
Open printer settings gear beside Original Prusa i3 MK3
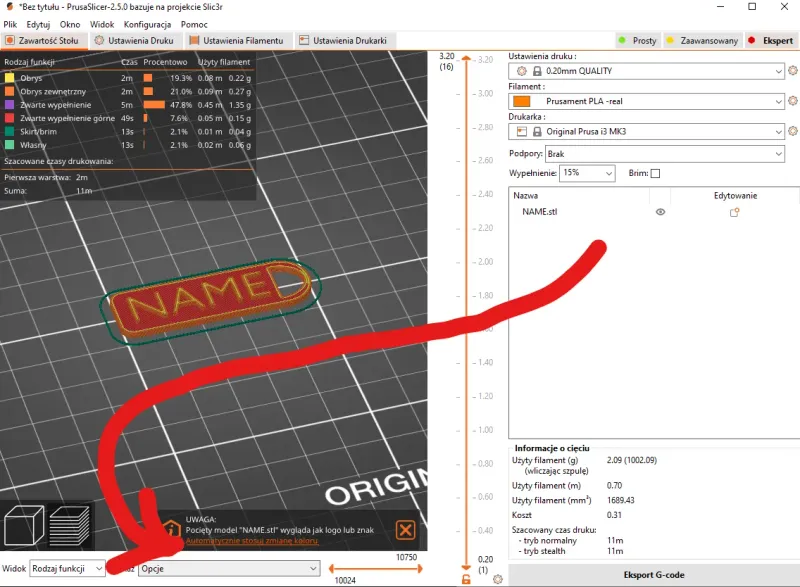(792, 131)
